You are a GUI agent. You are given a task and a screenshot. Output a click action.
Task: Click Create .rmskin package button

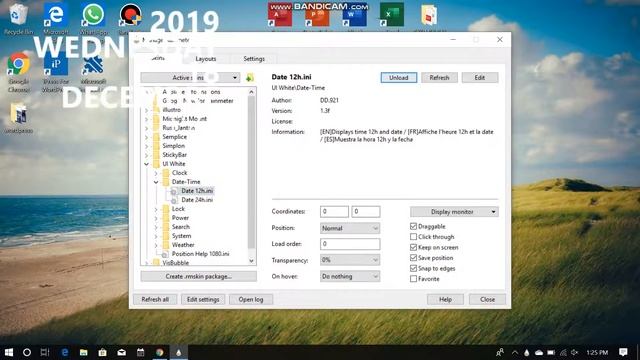pos(199,276)
